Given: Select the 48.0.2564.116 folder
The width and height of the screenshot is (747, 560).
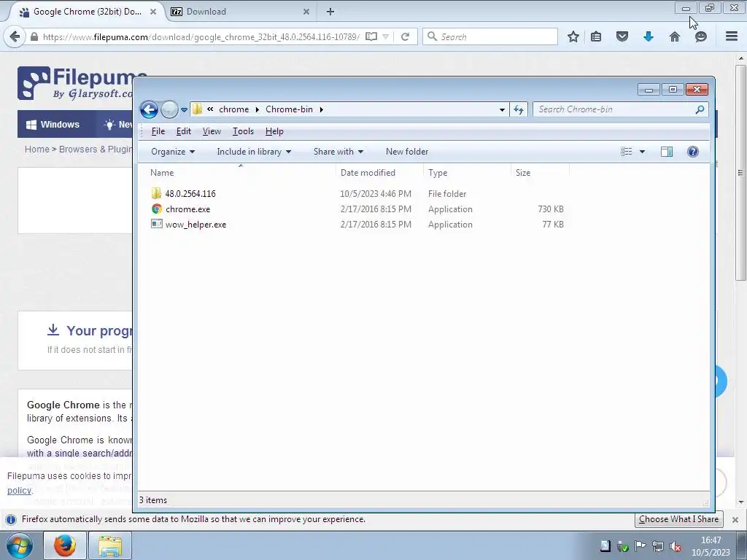Looking at the screenshot, I should click(x=190, y=194).
